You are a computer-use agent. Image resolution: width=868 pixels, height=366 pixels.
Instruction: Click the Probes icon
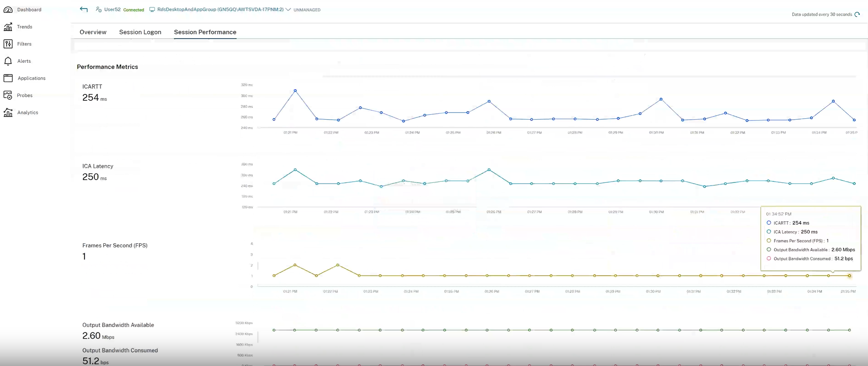point(8,95)
